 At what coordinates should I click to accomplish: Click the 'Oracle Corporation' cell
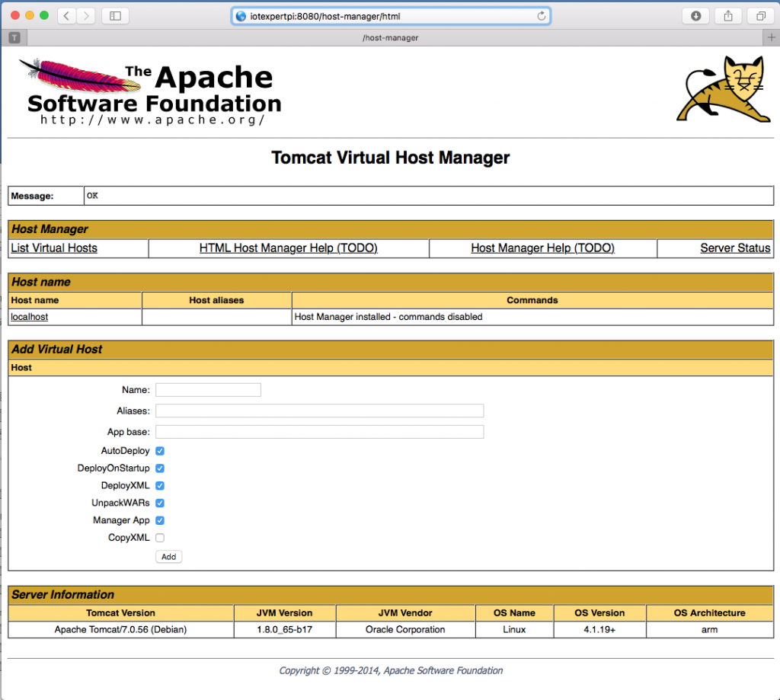point(405,629)
